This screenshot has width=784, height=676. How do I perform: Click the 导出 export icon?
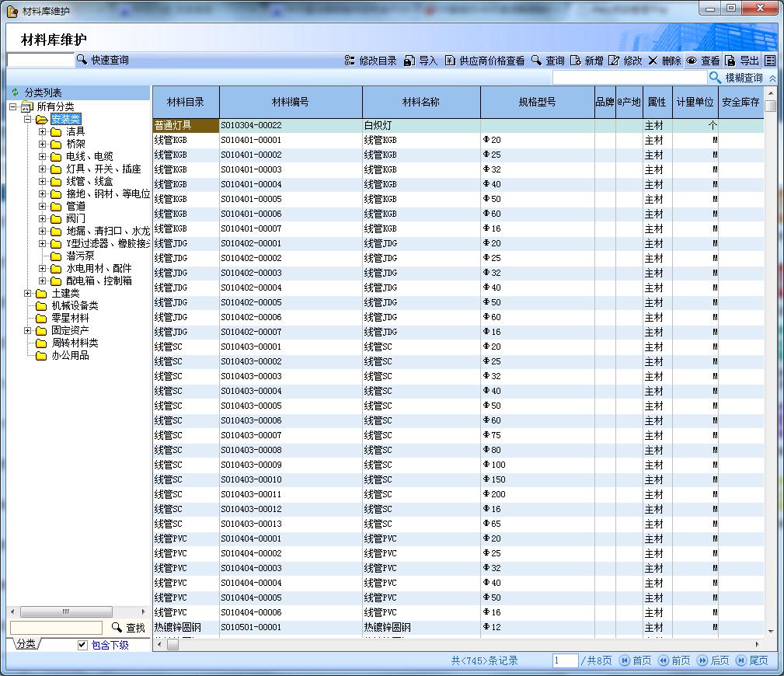730,61
